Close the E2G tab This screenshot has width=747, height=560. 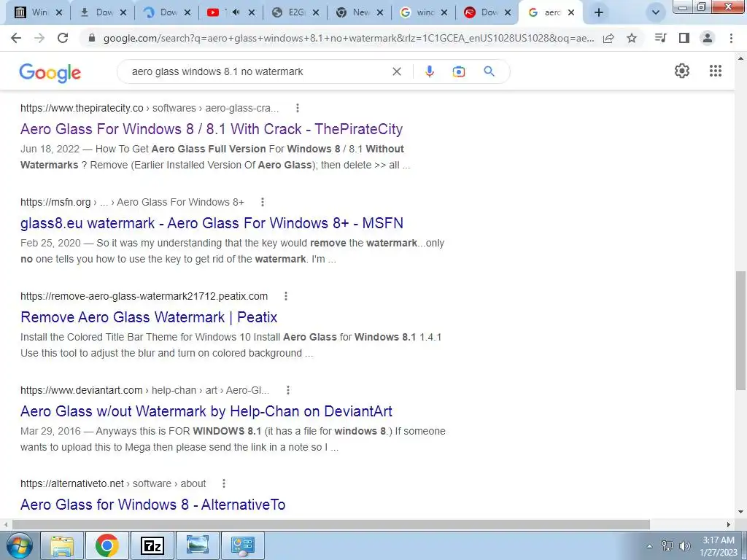tap(315, 13)
